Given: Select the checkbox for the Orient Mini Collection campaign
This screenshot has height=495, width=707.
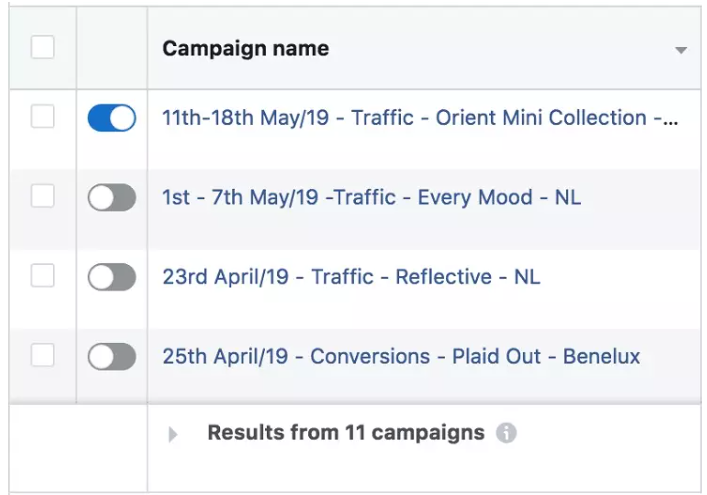Looking at the screenshot, I should 42,117.
